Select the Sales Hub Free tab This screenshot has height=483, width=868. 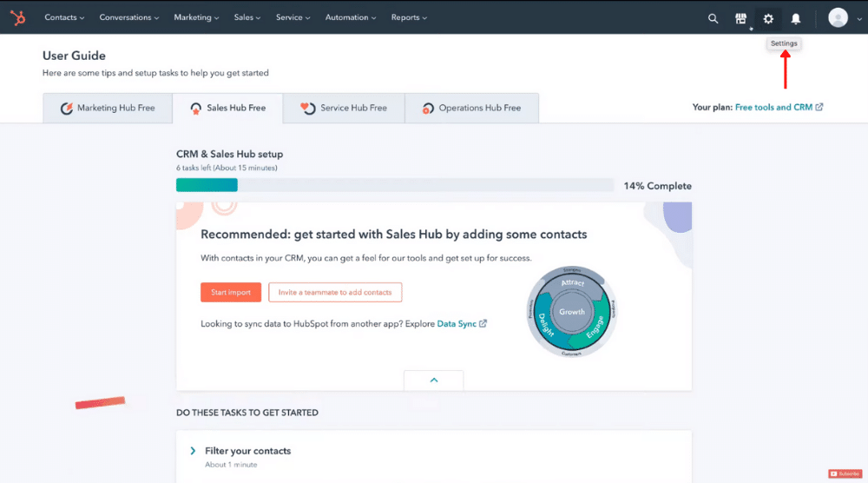tap(227, 108)
